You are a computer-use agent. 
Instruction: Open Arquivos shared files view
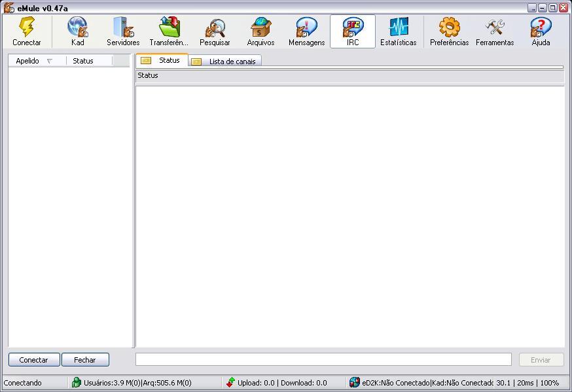point(261,31)
